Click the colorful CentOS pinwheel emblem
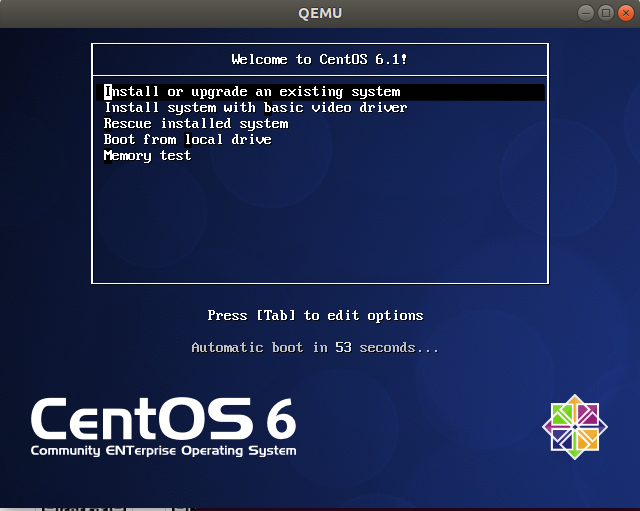640x511 pixels. 575,427
